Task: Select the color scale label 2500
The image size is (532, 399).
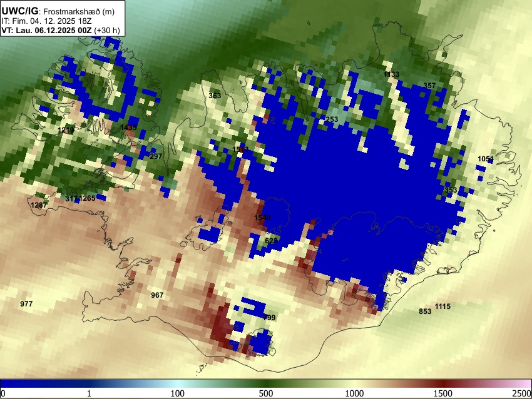Action: tap(522, 393)
